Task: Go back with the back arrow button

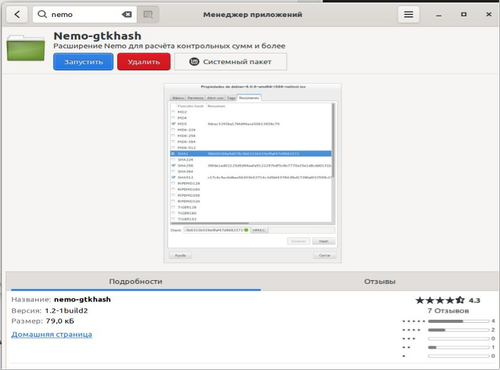Action: [x=17, y=14]
